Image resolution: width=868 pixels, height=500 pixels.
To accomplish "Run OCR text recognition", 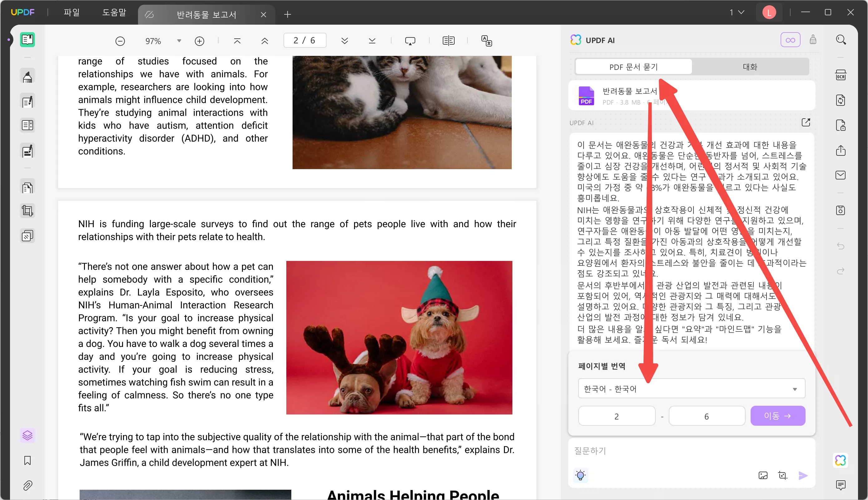I will point(841,75).
